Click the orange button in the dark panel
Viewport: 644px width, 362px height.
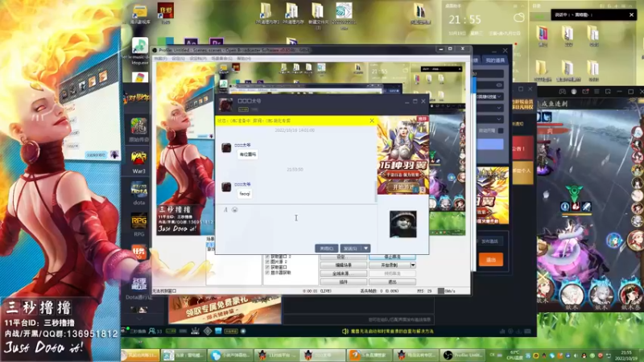coord(491,259)
